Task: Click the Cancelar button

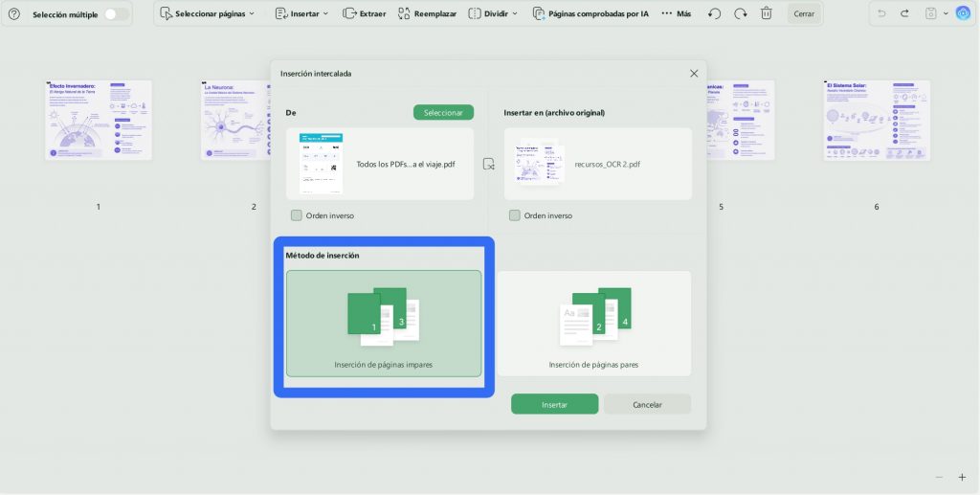Action: 648,404
